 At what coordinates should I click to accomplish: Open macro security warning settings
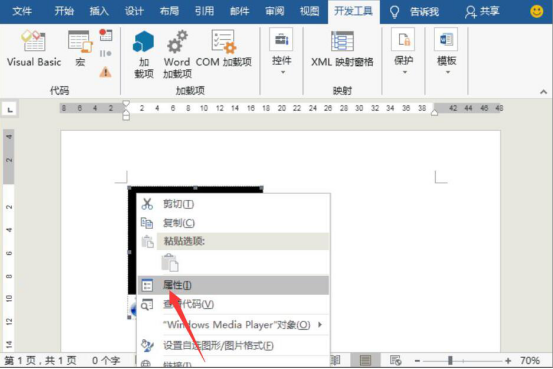click(105, 72)
